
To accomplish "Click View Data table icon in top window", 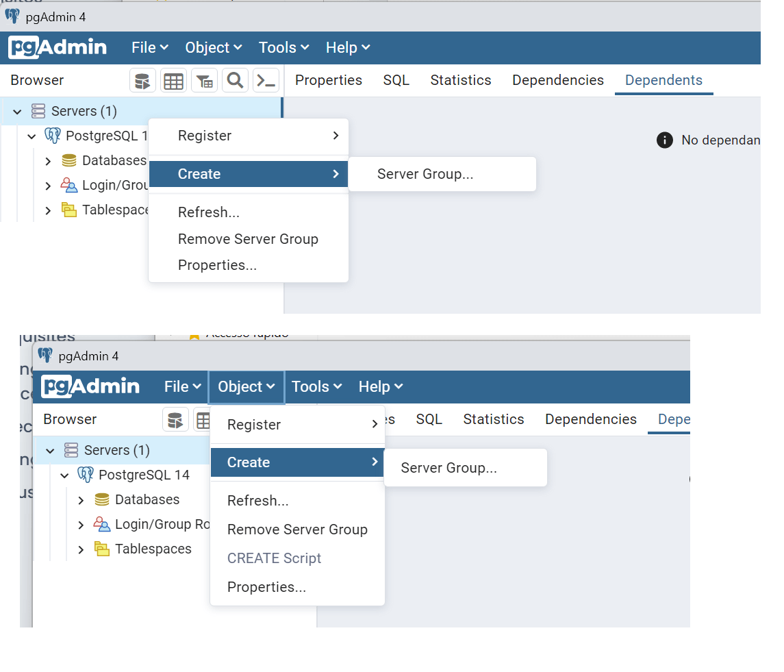I will click(173, 81).
